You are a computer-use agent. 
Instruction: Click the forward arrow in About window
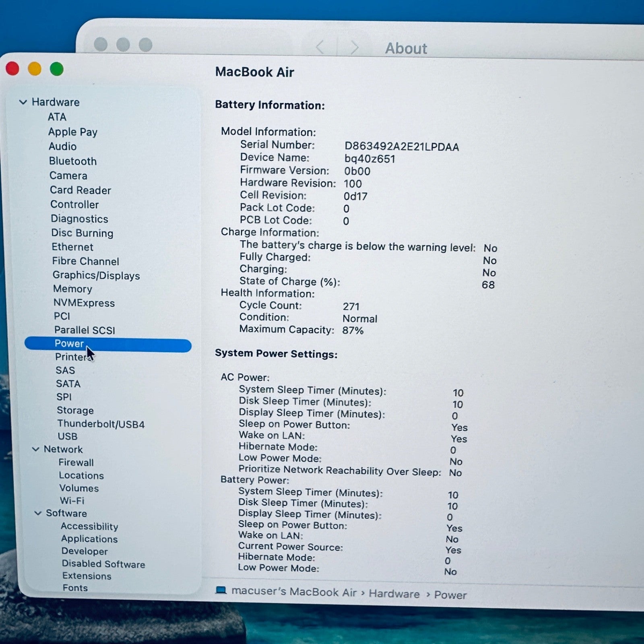[x=354, y=47]
